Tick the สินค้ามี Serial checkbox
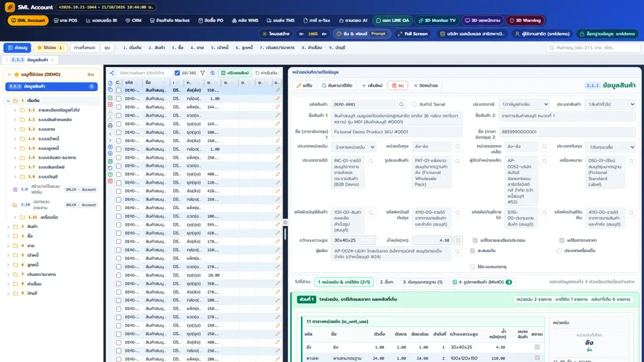This screenshot has width=644, height=362. point(414,104)
